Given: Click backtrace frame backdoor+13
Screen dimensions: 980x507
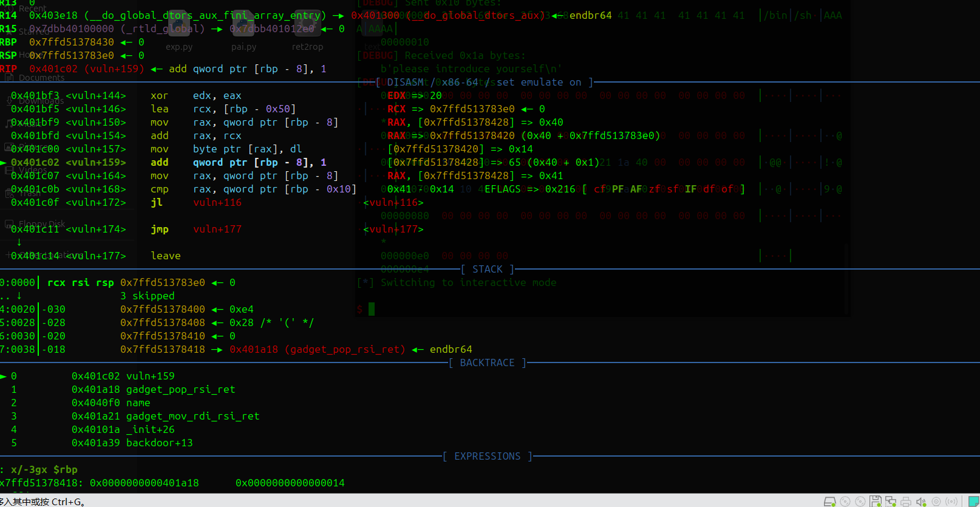Looking at the screenshot, I should (x=132, y=443).
